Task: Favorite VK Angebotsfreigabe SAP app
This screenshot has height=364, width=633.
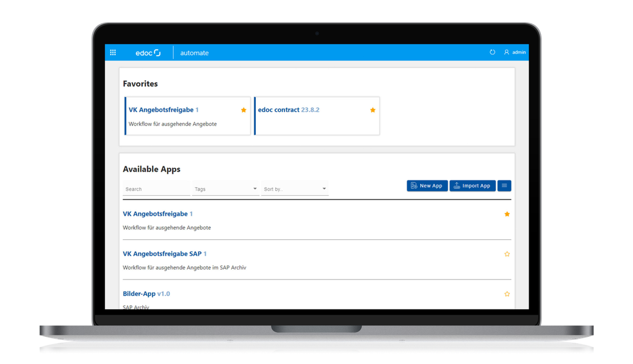Action: pos(507,254)
